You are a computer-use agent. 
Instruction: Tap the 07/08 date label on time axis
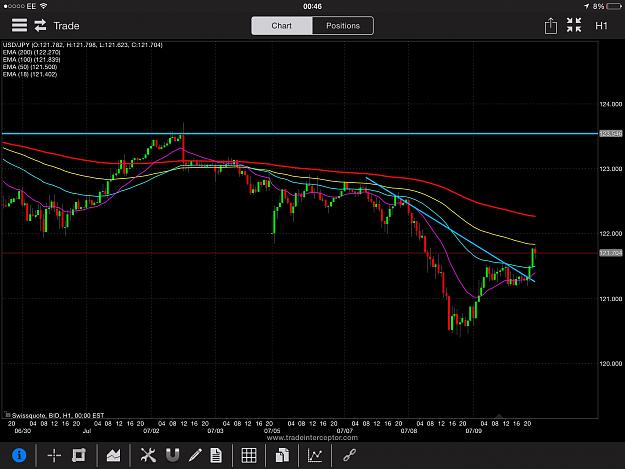coord(409,431)
